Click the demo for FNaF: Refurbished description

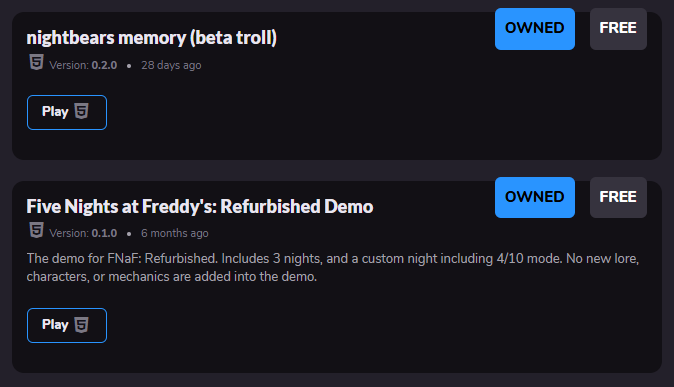[333, 267]
